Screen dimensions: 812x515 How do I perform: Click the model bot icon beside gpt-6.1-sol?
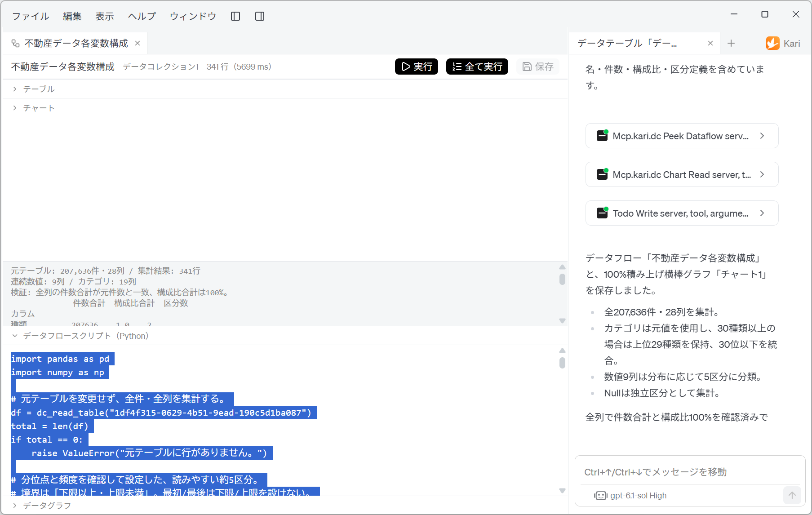pyautogui.click(x=600, y=495)
